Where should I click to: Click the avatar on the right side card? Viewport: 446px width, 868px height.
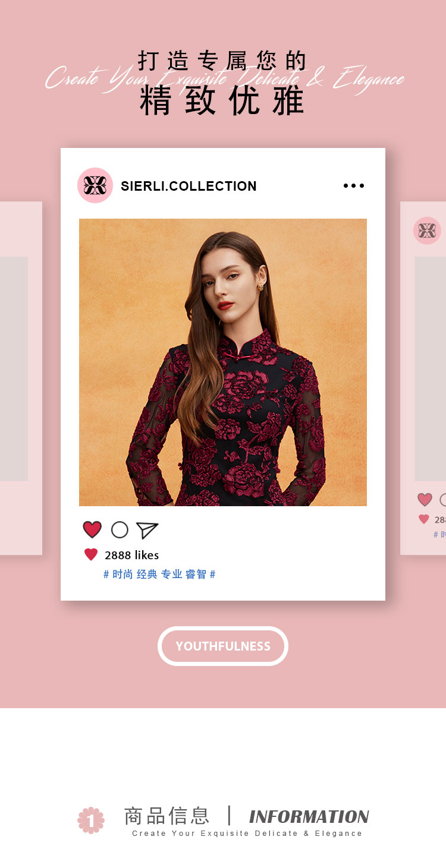tap(427, 231)
